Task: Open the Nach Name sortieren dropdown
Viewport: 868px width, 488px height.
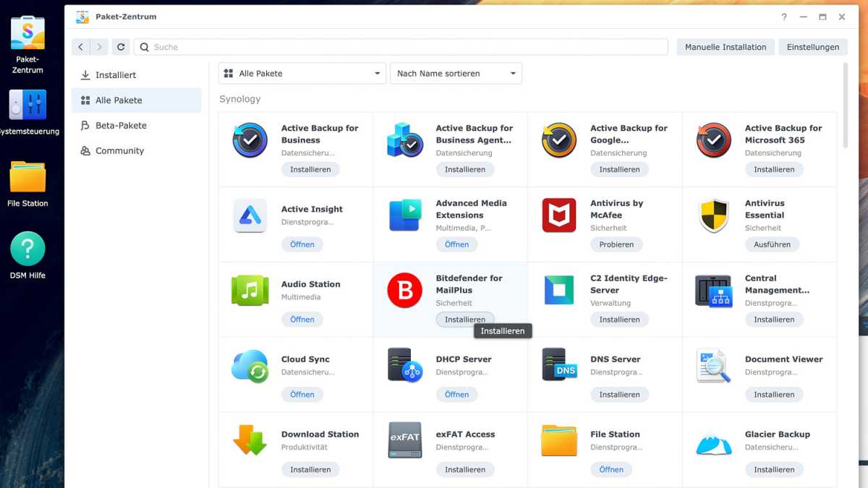Action: tap(456, 73)
